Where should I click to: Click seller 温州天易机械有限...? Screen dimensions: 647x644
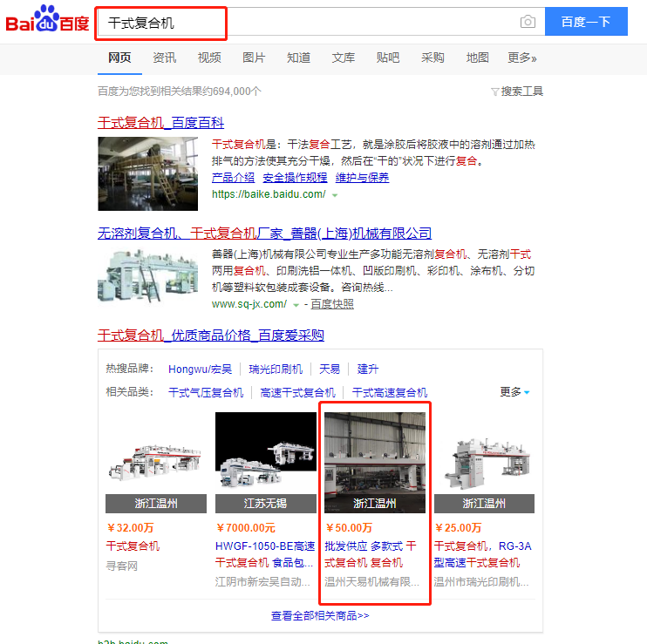[371, 582]
